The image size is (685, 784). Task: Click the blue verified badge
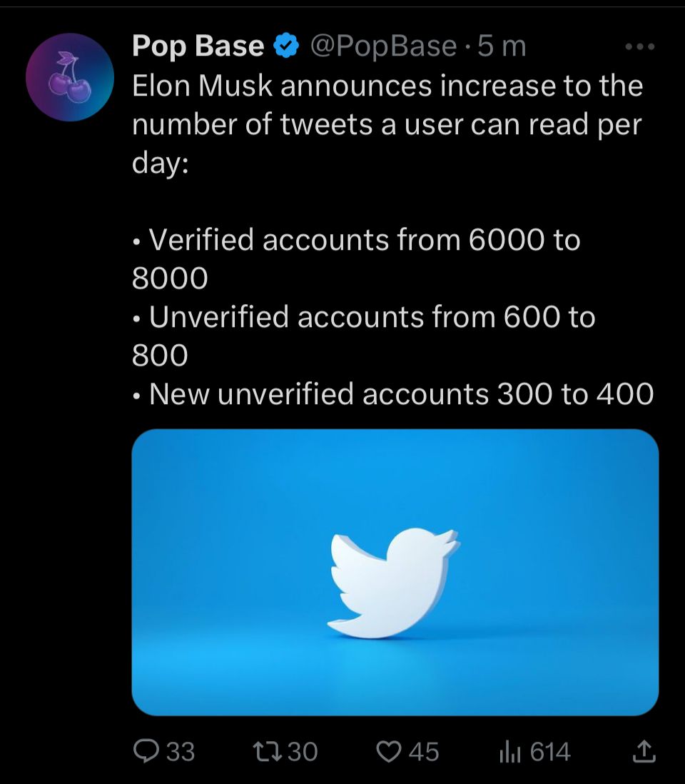click(x=286, y=46)
